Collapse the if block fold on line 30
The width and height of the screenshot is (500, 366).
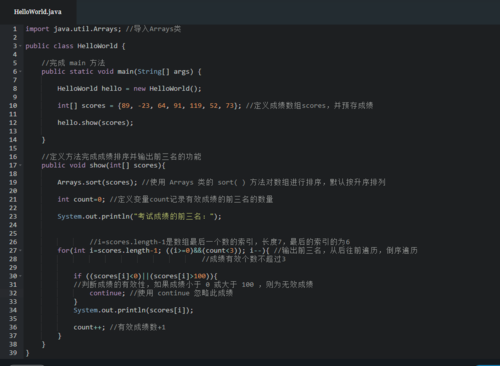coord(20,276)
